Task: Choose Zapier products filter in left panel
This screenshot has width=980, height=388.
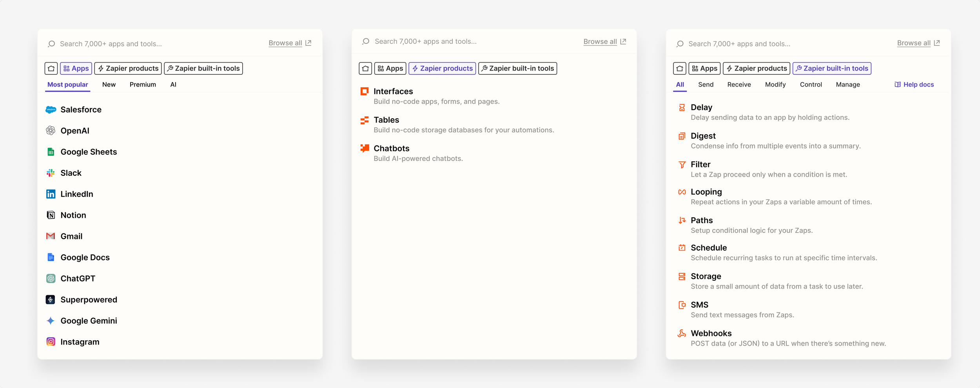Action: tap(128, 69)
